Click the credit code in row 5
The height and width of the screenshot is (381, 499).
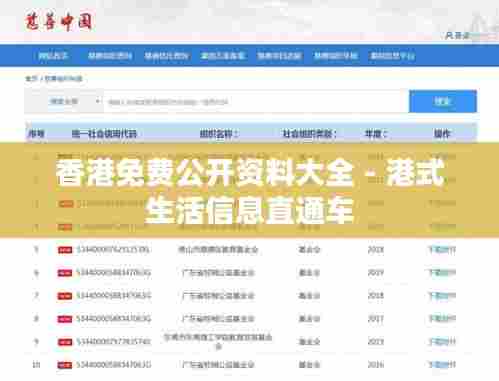[113, 250]
